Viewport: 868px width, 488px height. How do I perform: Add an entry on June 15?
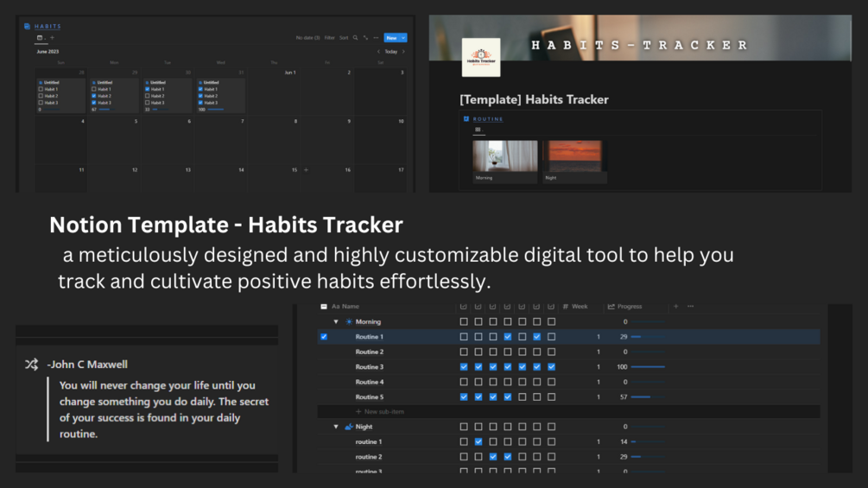(306, 170)
